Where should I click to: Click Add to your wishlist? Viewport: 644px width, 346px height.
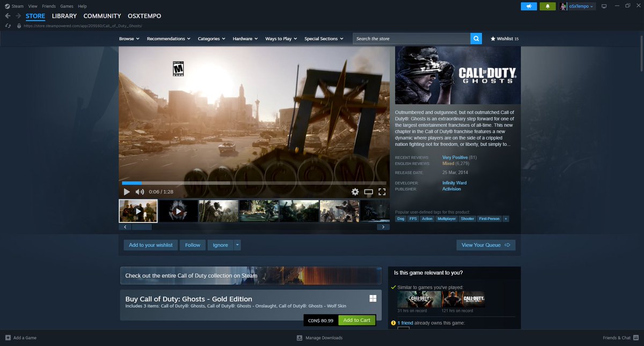click(151, 245)
